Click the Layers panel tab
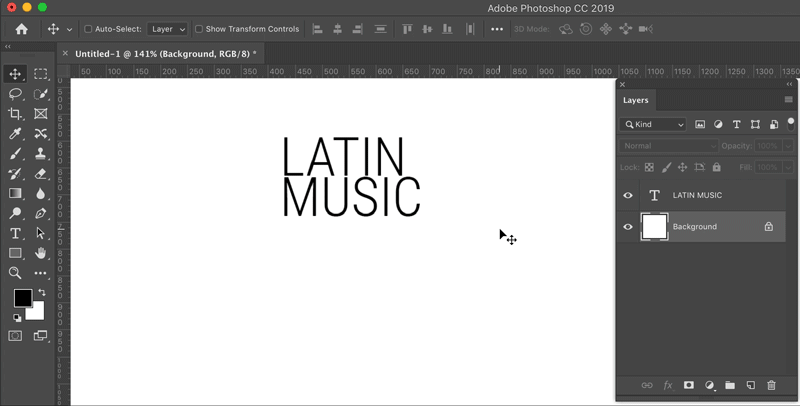This screenshot has width=800, height=406. click(636, 100)
